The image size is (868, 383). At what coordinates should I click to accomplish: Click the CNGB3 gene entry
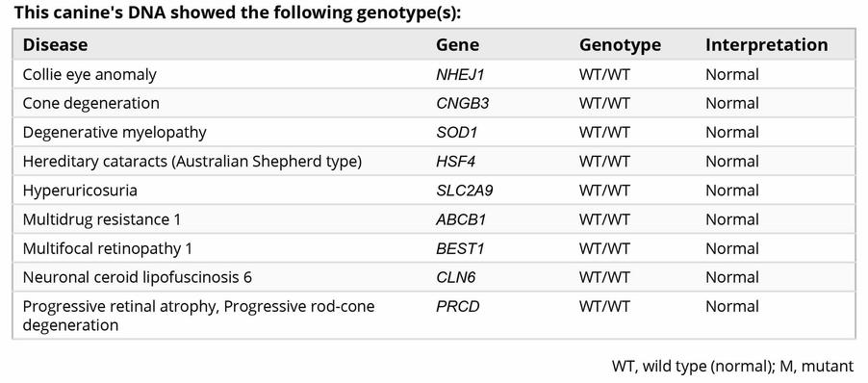click(462, 104)
